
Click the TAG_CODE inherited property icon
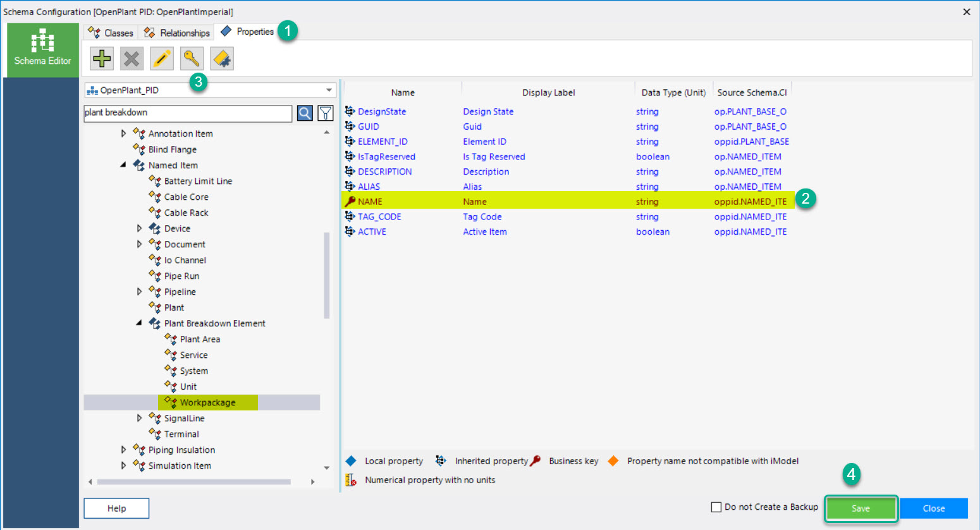pyautogui.click(x=350, y=216)
